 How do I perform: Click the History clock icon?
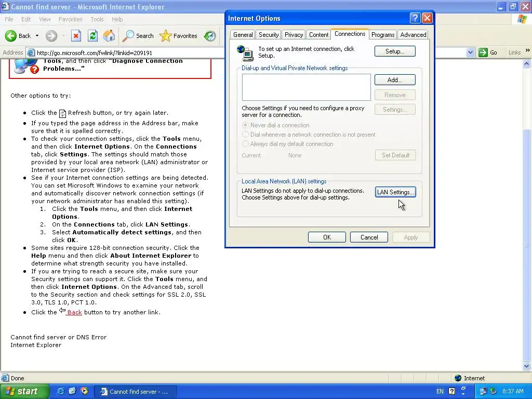point(210,36)
